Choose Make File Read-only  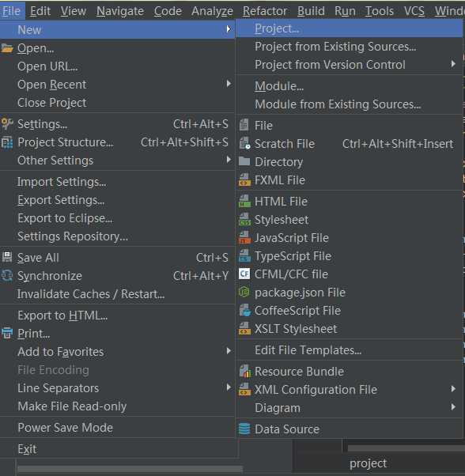tap(117, 406)
